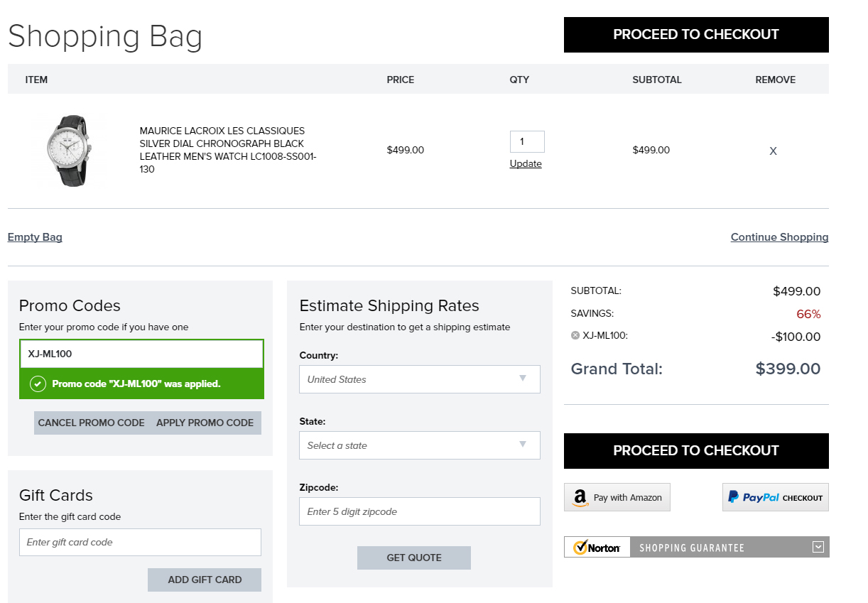Click the Pay with Amazon button
Image resolution: width=868 pixels, height=603 pixels.
tap(617, 498)
